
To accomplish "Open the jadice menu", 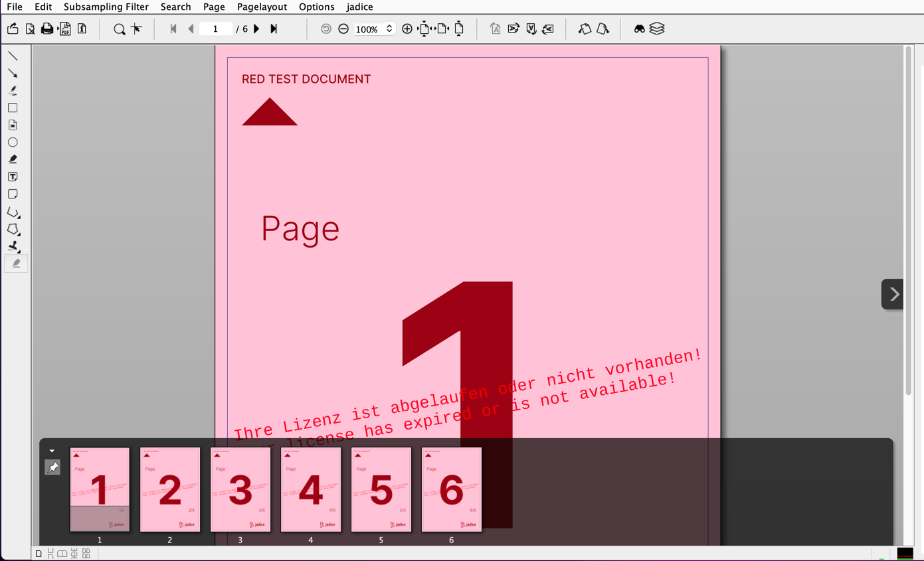I will tap(360, 7).
